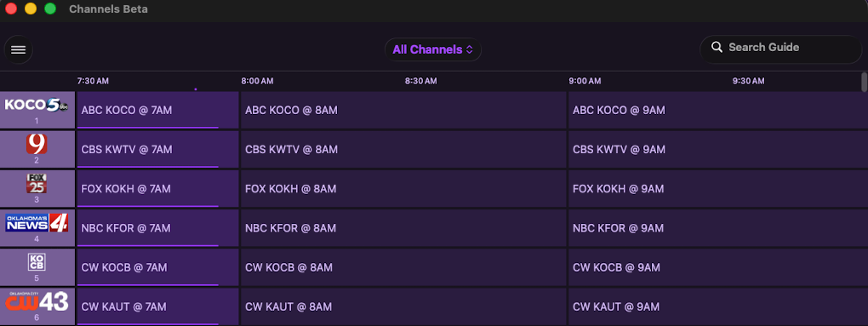Open the hamburger menu button
The image size is (868, 326).
(x=18, y=50)
